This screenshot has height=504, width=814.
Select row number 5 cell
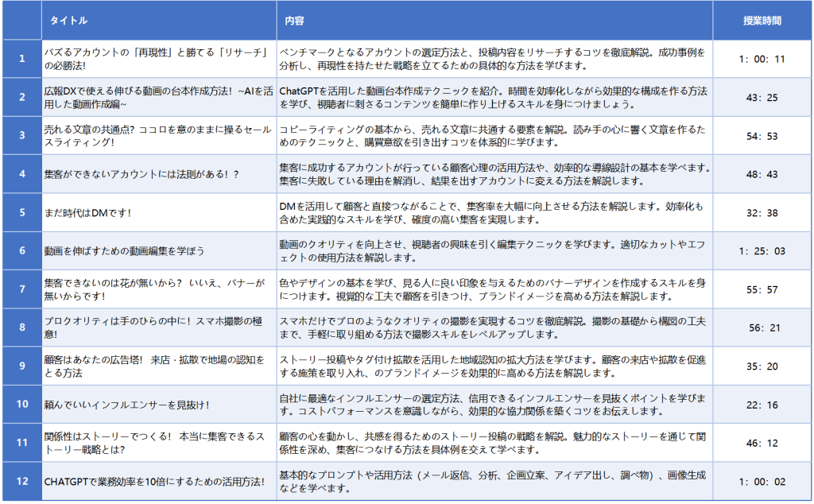point(21,212)
